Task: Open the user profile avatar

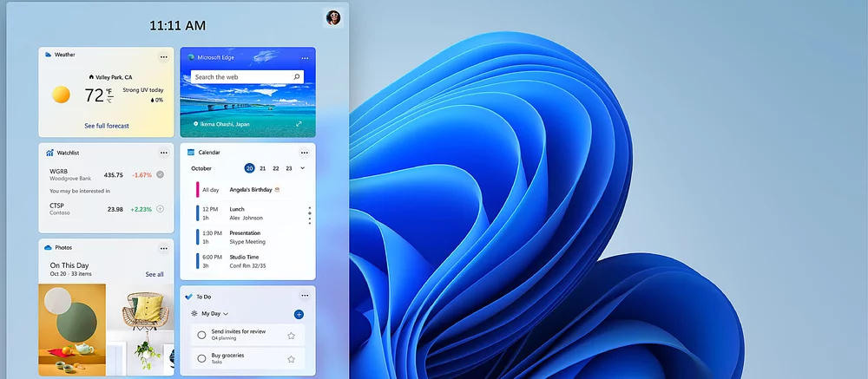Action: point(333,18)
